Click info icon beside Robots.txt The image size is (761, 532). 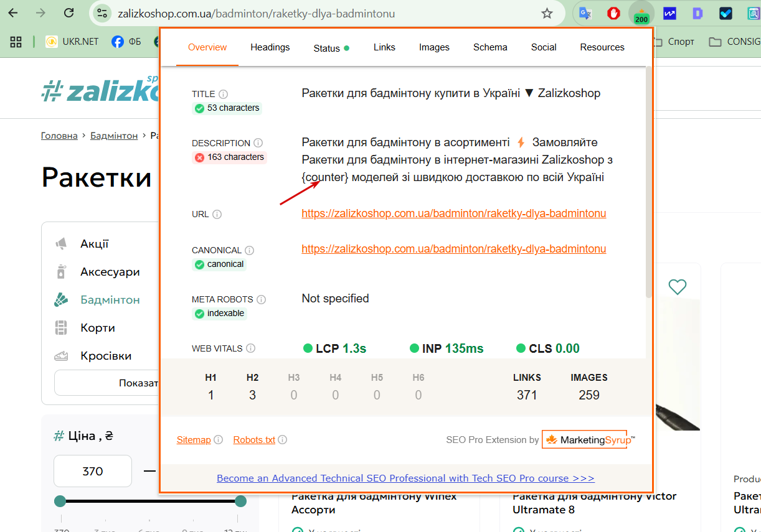(282, 440)
